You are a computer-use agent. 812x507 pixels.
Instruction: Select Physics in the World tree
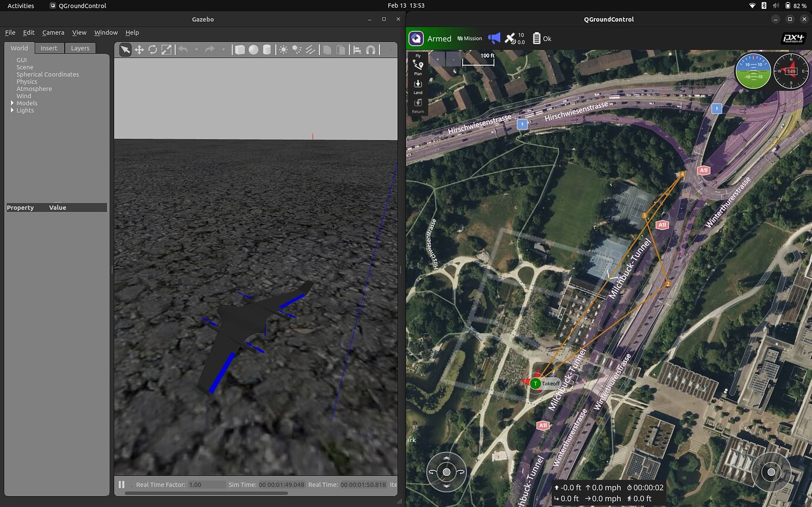(x=26, y=82)
